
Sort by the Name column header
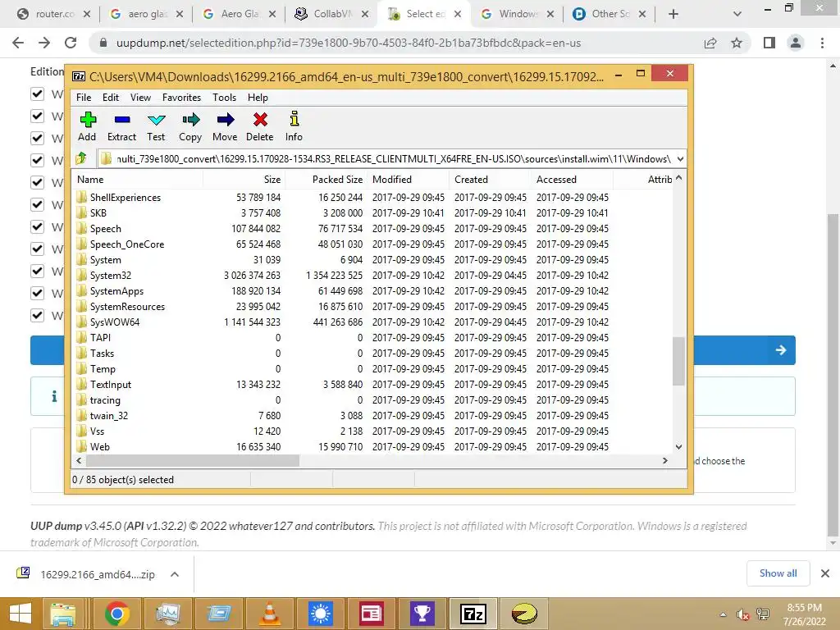tap(137, 180)
